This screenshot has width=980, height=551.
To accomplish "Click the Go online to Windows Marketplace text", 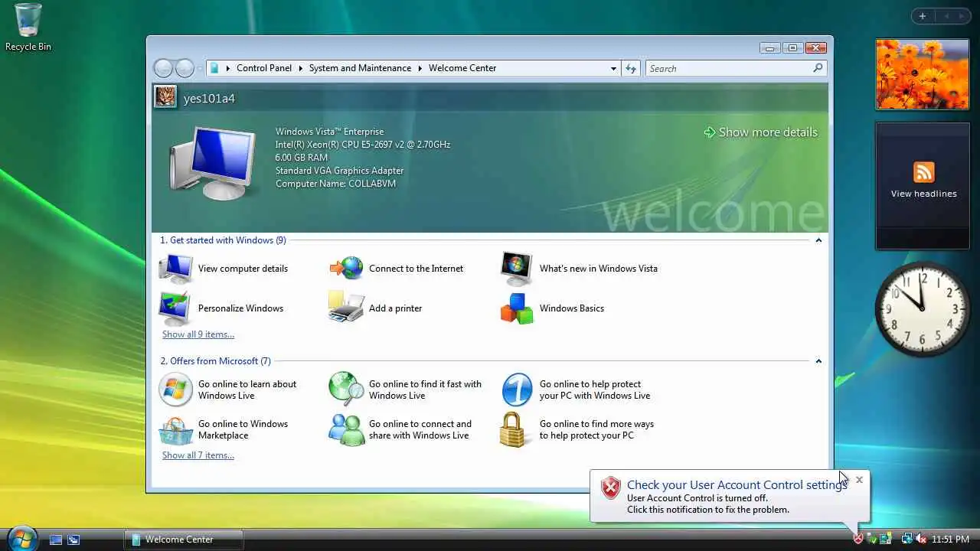I will (x=243, y=429).
